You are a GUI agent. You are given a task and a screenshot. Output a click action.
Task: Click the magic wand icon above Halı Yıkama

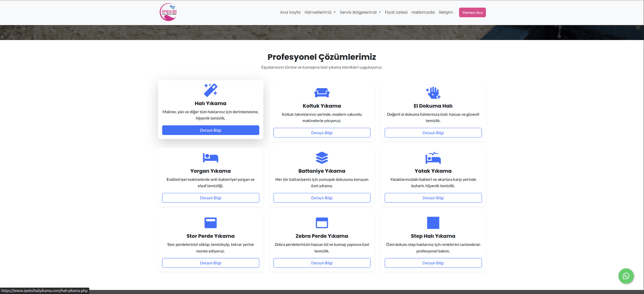(x=210, y=90)
